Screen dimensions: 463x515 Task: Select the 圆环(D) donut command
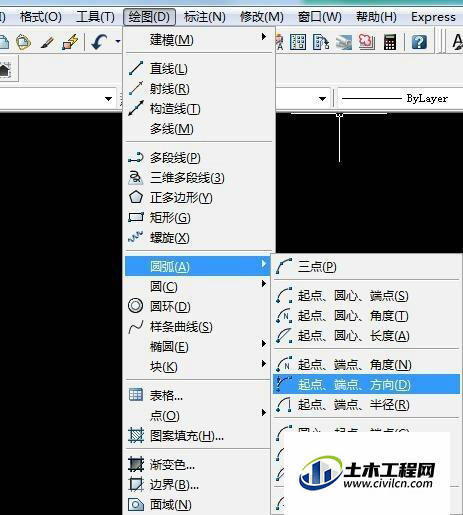pyautogui.click(x=198, y=306)
